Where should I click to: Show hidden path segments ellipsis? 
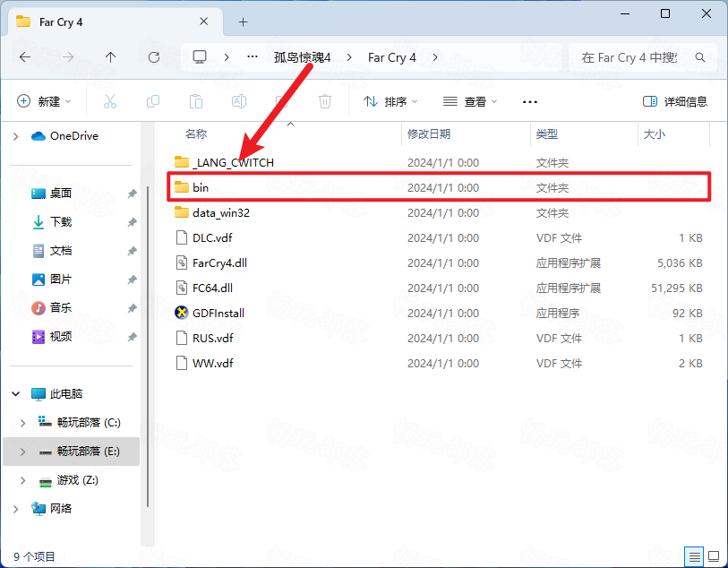click(253, 57)
